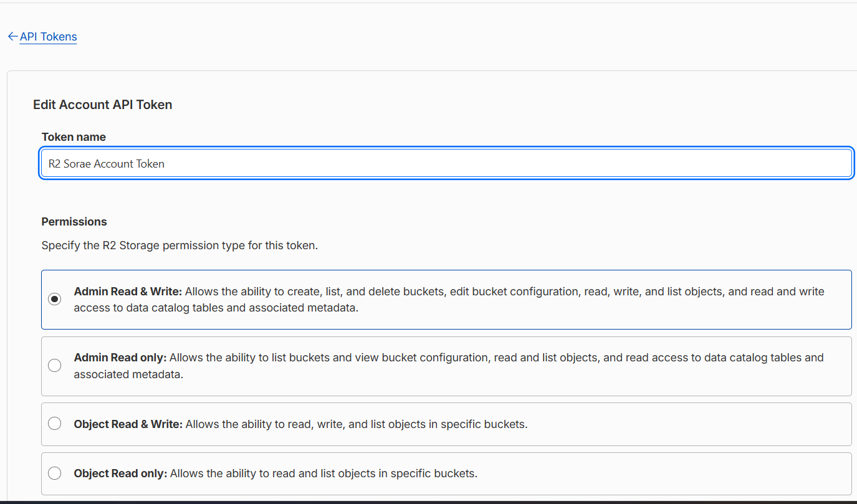Click the bold "Admin Read & Write:" label
857x504 pixels.
click(x=128, y=291)
